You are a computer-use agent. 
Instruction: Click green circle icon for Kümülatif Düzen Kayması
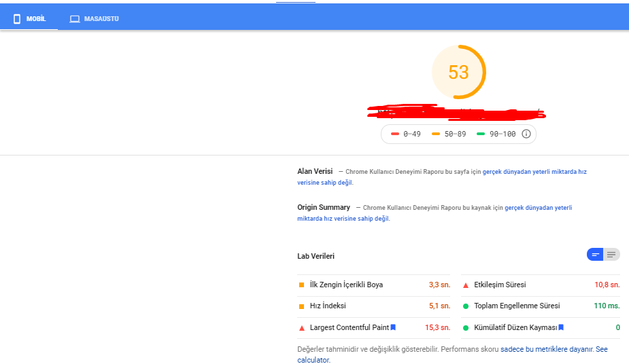click(x=466, y=328)
